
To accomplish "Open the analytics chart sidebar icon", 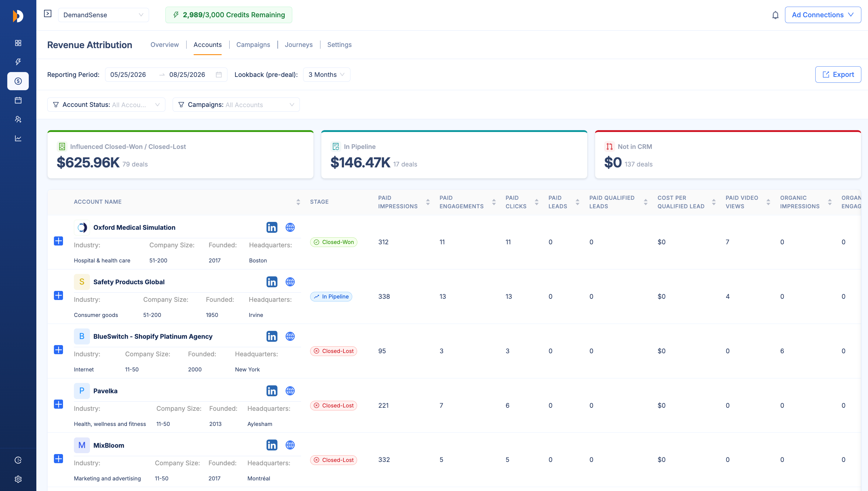I will (x=18, y=138).
